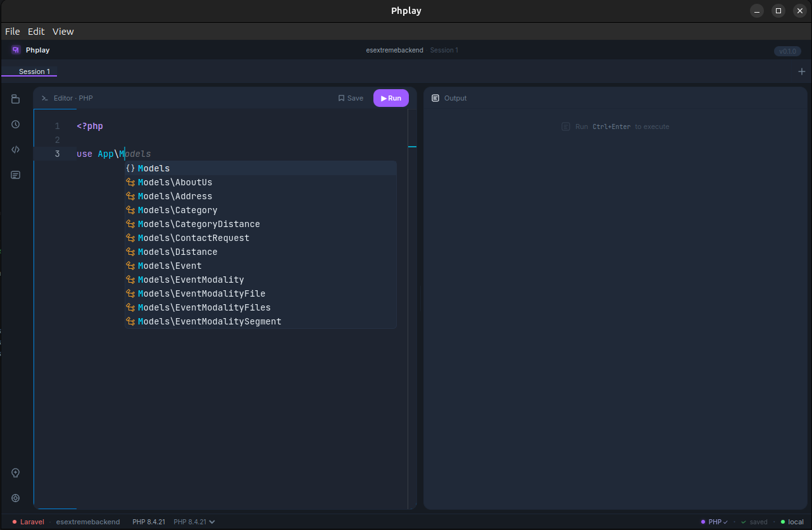This screenshot has height=530, width=812.
Task: Maximize the Phplay window
Action: (x=778, y=11)
